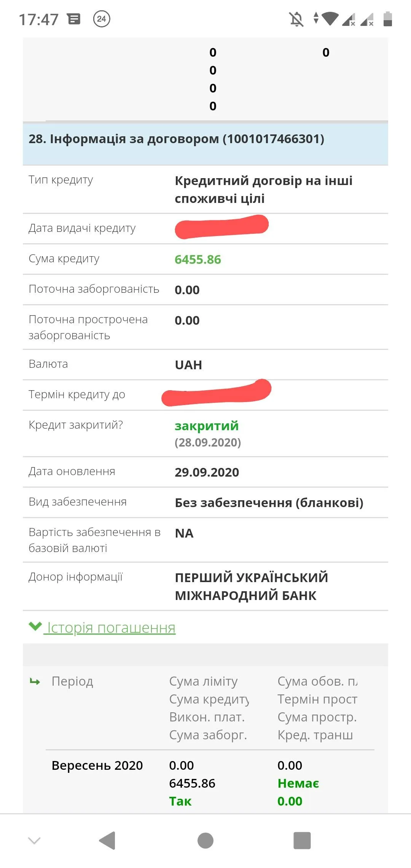Tap the ПЕРШИЙ УКРАЇНСЬКИЙ МІЖНАРОДНИЙ БАНК donor name

click(251, 586)
